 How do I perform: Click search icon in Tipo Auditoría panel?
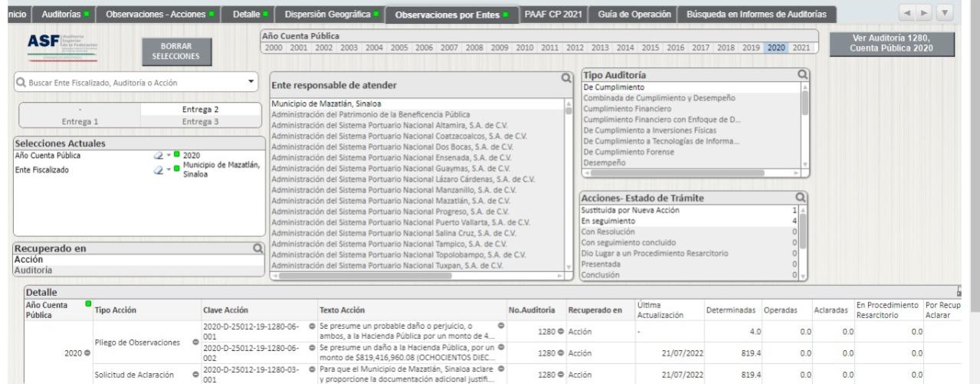point(803,74)
